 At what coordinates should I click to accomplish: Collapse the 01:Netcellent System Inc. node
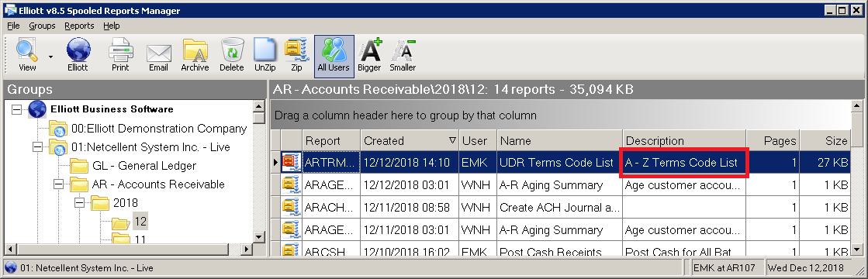[x=38, y=147]
